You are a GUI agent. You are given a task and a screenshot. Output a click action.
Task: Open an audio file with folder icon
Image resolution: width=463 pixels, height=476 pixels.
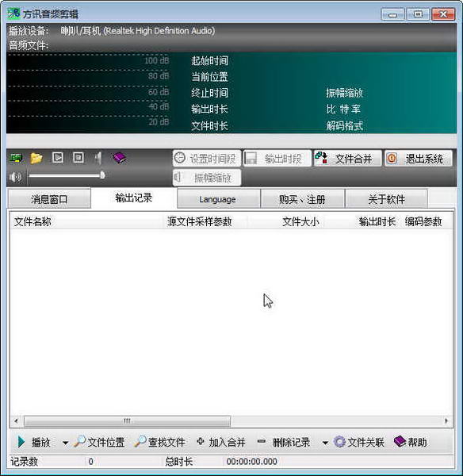pos(36,158)
